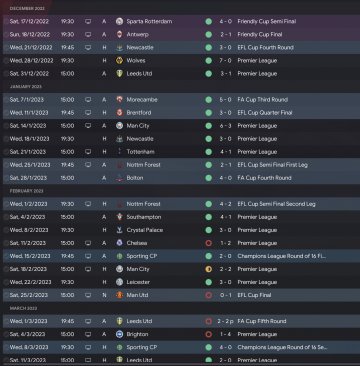Screen dimensions: 360x366
Task: Click the green win indicator for Man City 6-3
Action: [x=209, y=126]
